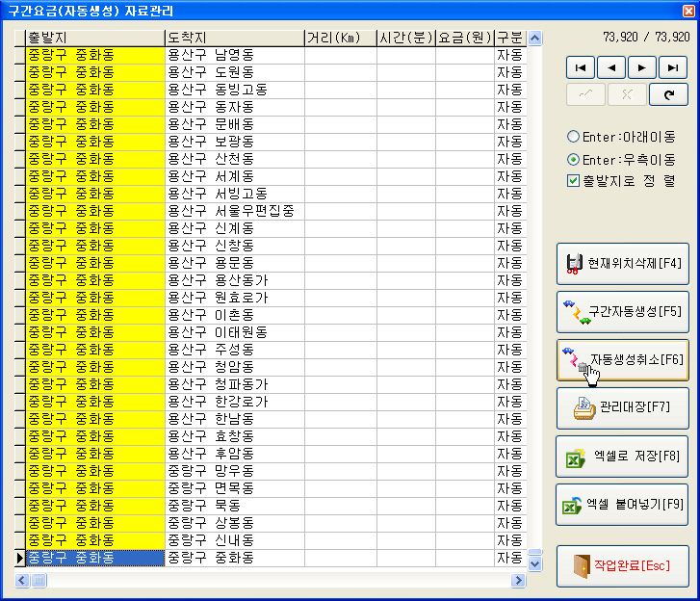700x601 pixels.
Task: Select the 용산구 산천동 destination cell
Action: click(235, 160)
